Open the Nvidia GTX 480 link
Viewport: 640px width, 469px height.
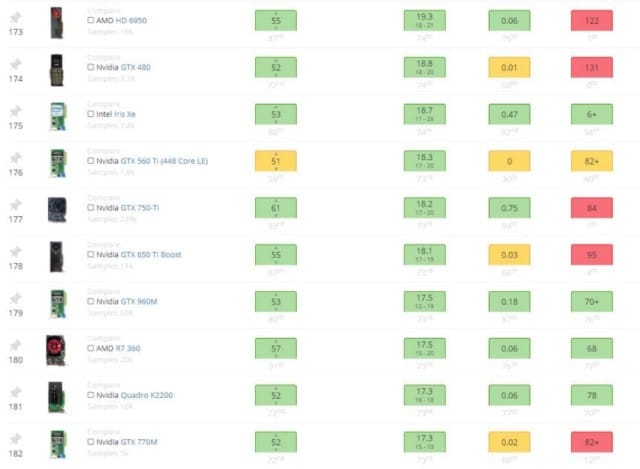click(123, 67)
